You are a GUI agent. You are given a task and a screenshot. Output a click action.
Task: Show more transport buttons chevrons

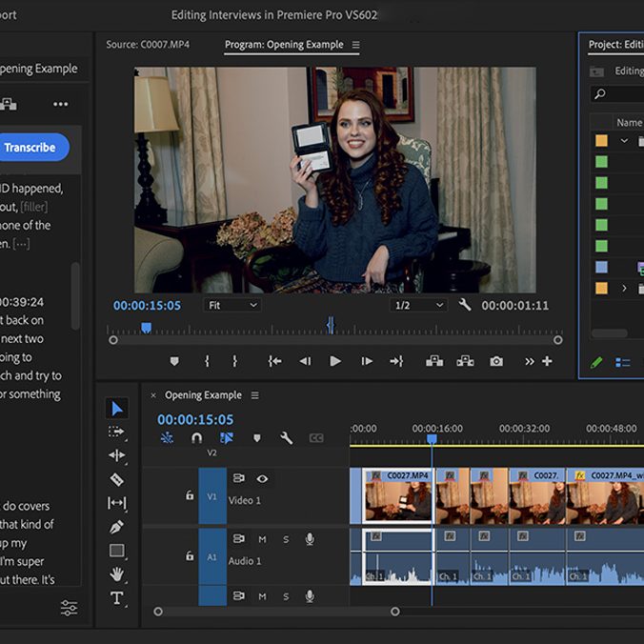(x=530, y=361)
